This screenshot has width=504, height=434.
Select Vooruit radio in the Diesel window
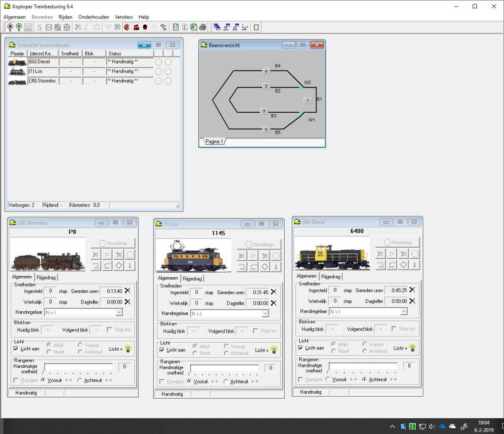pyautogui.click(x=328, y=379)
